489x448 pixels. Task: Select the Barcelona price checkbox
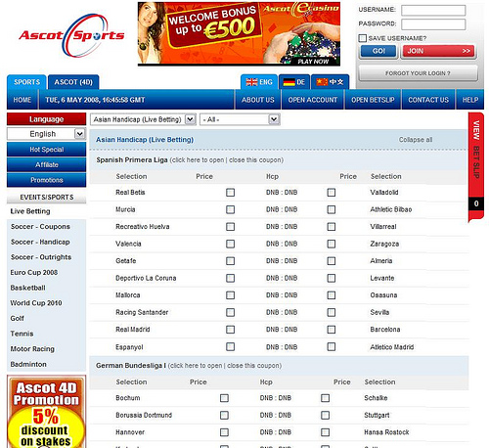tap(332, 330)
